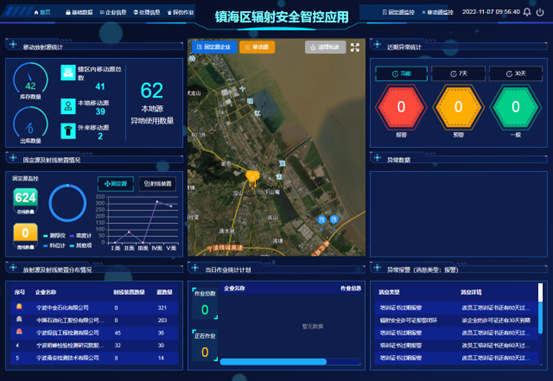Viewport: 553px width, 381px height.
Task: Click the cyan inbox mobile source total icon
Action: point(68,73)
